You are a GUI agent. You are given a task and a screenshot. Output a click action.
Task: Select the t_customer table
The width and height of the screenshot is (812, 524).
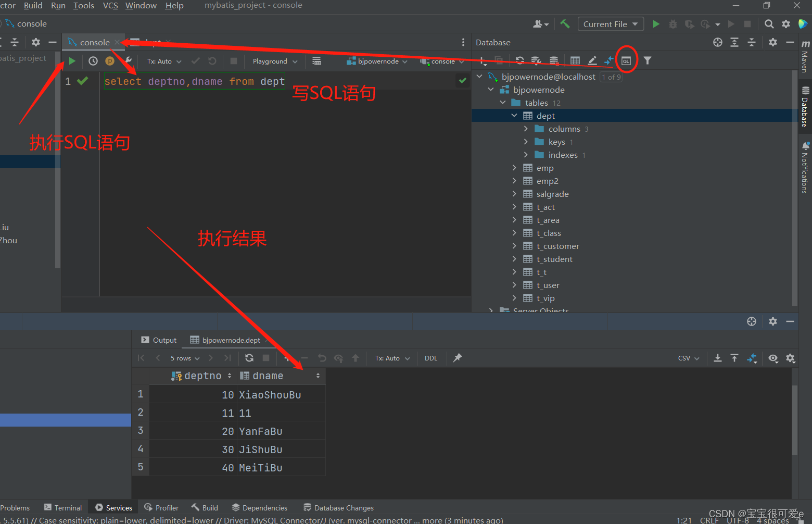557,246
